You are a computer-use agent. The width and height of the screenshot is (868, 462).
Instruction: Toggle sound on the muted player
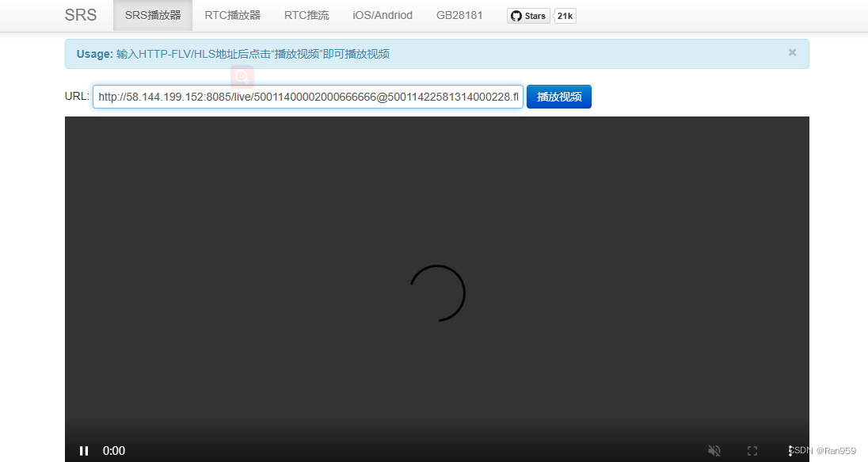tap(714, 450)
